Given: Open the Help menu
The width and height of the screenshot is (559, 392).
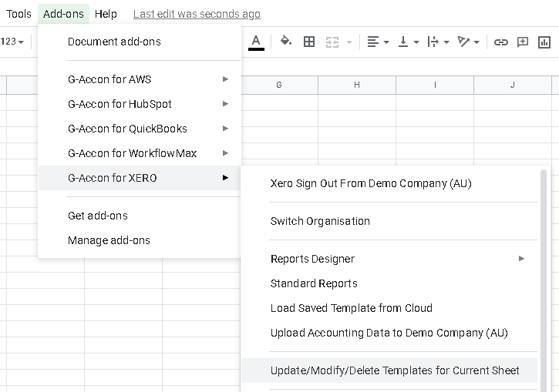Looking at the screenshot, I should point(106,14).
